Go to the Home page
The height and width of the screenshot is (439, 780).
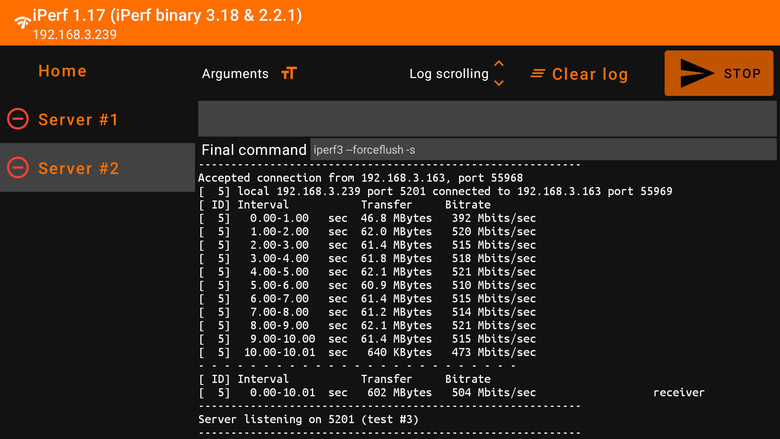tap(63, 71)
